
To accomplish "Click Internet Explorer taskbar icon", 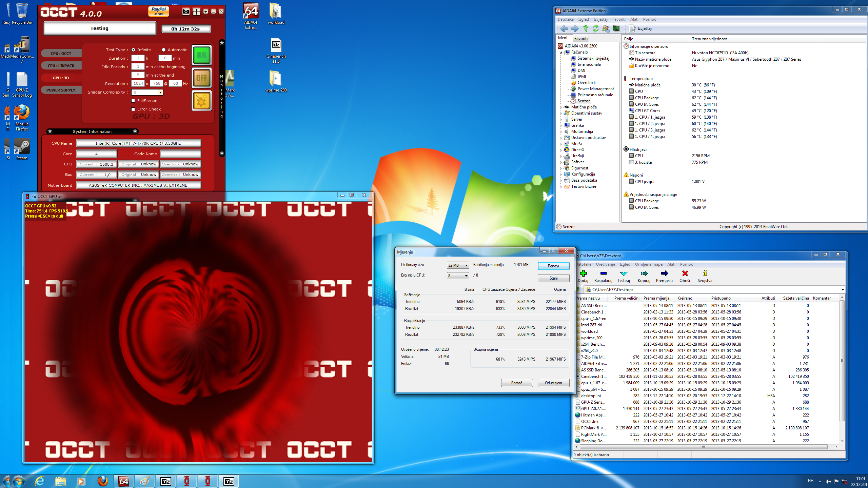I will click(x=40, y=481).
